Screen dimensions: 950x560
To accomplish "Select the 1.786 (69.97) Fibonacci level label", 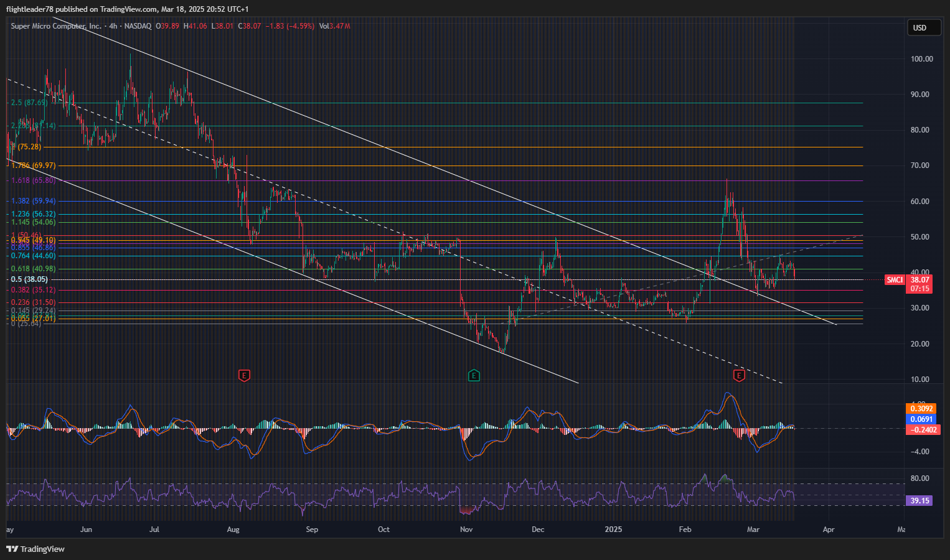I will click(x=34, y=166).
